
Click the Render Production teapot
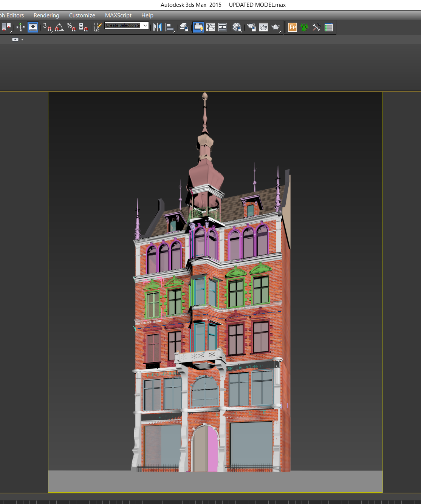276,27
